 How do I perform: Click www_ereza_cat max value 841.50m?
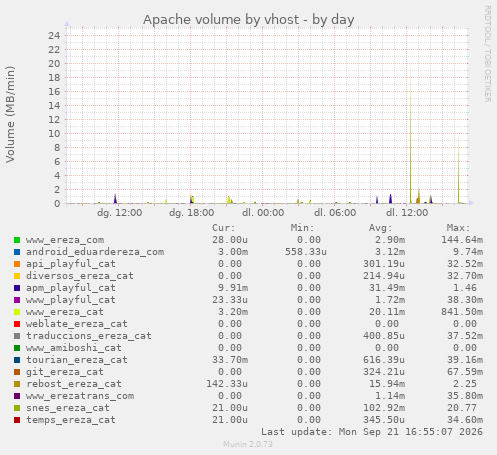462,312
